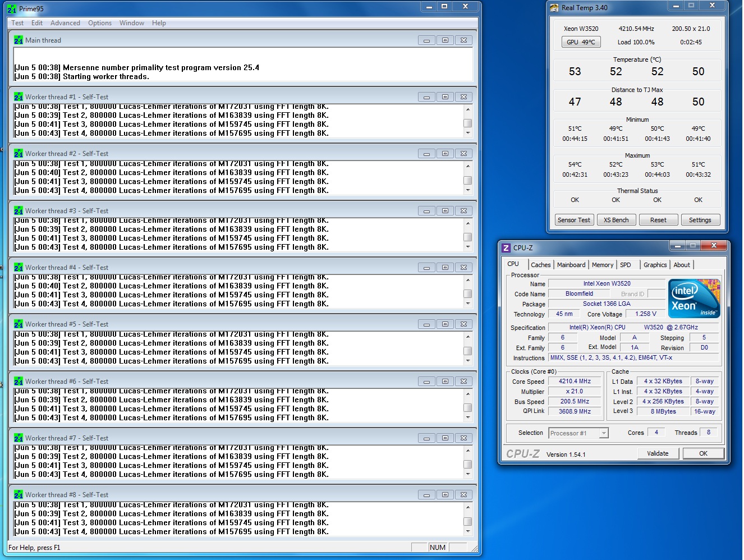This screenshot has height=560, width=744.
Task: Click Worker thread #4 window icon
Action: (19, 267)
